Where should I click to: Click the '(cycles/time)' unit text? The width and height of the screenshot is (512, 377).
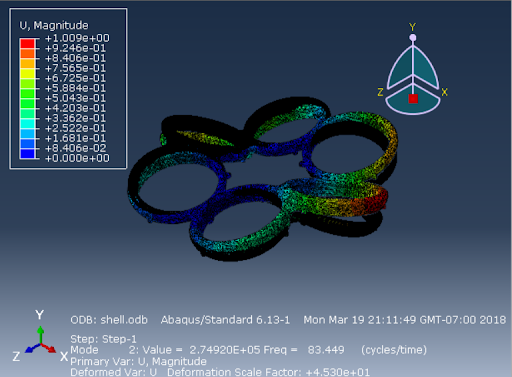(x=394, y=350)
